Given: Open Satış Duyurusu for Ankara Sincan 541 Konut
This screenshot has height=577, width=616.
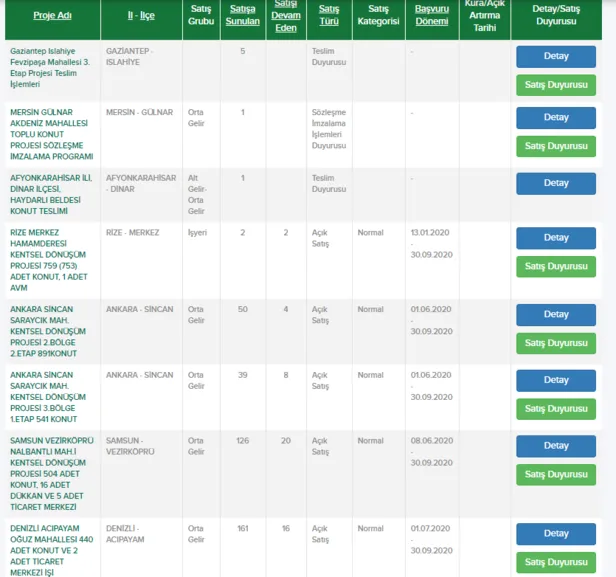Looking at the screenshot, I should (556, 409).
